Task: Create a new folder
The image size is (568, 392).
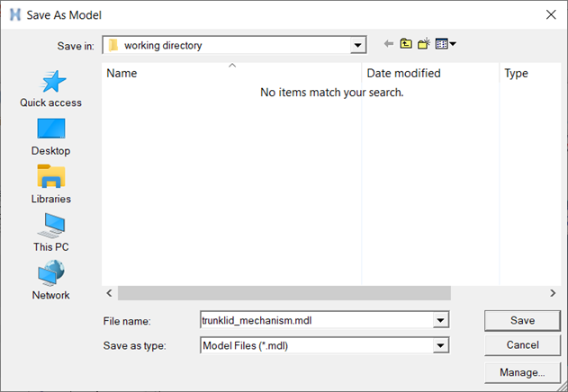Action: click(x=423, y=44)
